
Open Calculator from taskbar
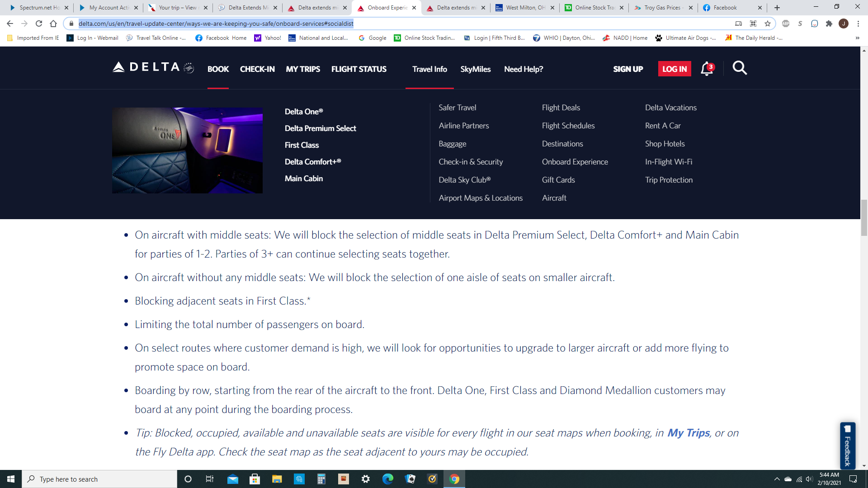(x=321, y=479)
